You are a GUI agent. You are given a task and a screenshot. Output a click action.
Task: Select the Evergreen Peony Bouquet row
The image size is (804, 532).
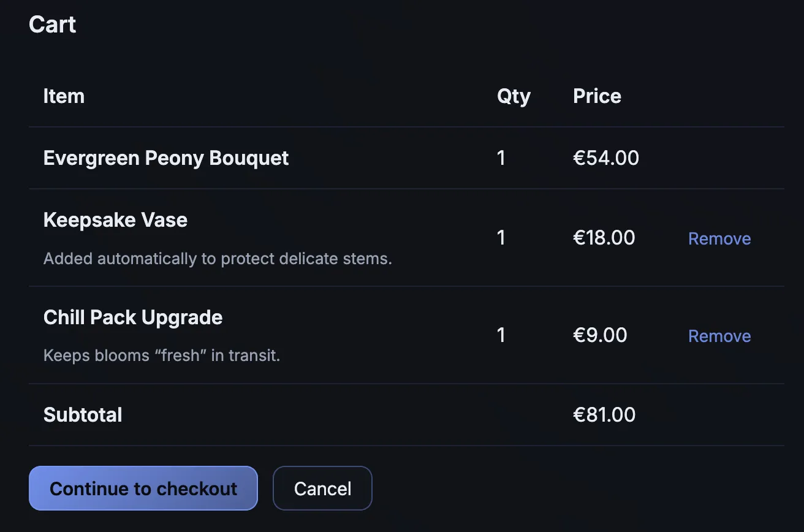pos(166,158)
